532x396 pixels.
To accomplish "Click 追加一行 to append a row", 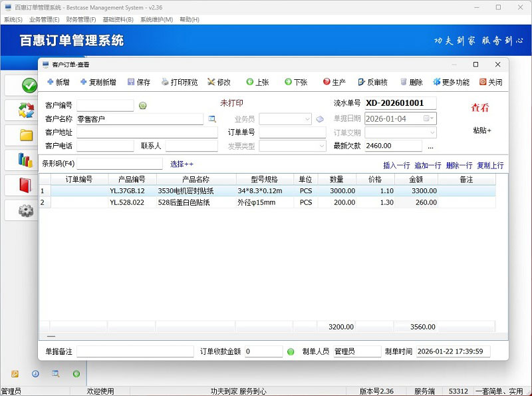I will click(x=428, y=166).
